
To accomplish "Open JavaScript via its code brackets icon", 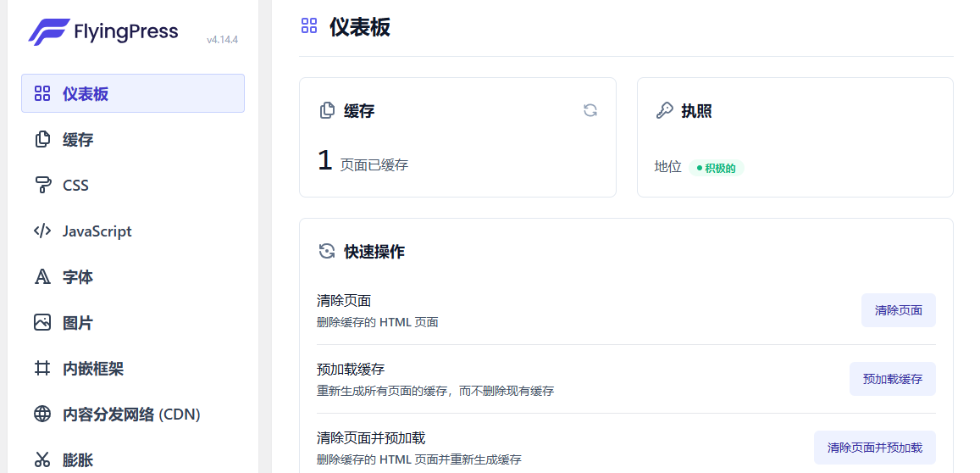I will 42,231.
